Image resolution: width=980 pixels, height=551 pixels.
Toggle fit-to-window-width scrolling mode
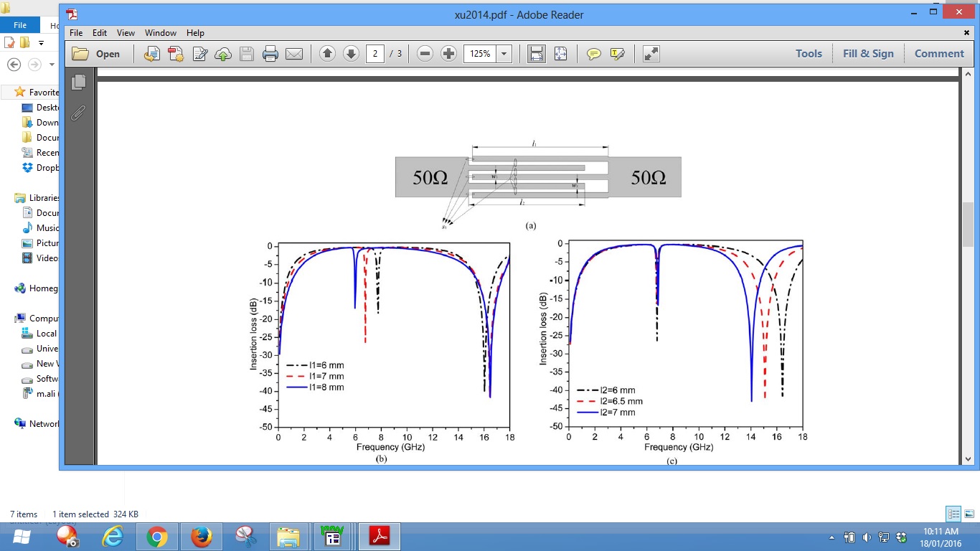click(x=536, y=54)
